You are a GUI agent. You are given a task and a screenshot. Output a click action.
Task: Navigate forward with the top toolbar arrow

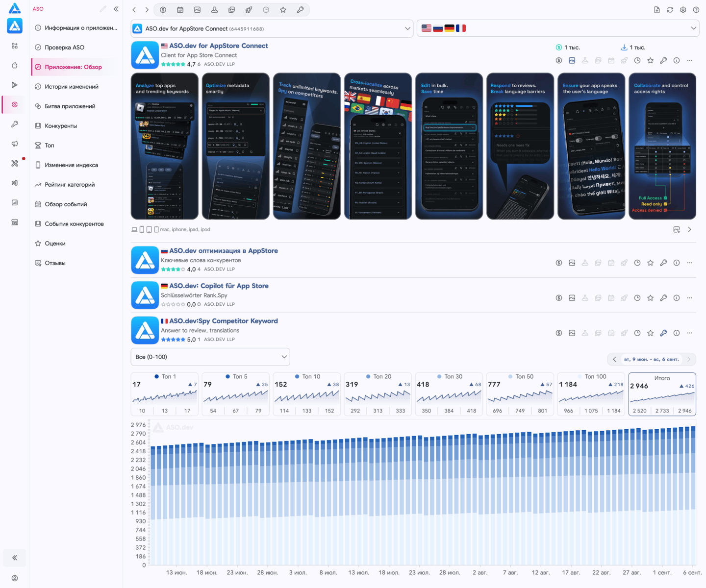click(x=147, y=10)
